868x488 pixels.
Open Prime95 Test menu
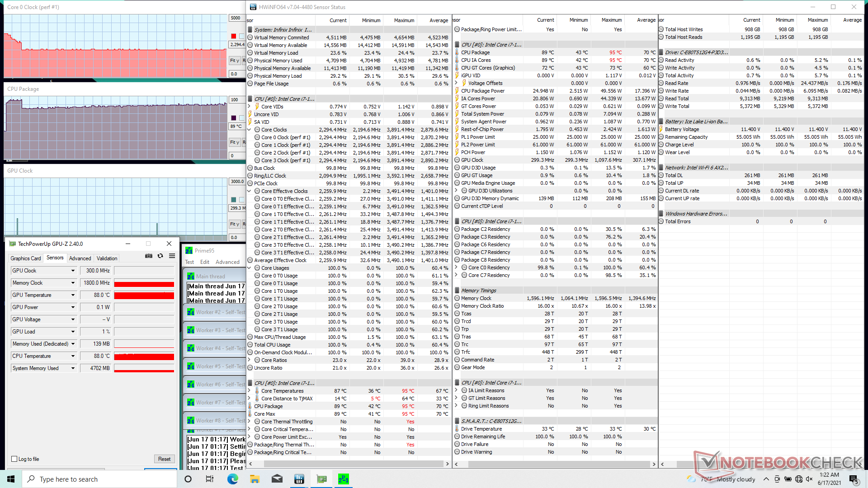189,262
